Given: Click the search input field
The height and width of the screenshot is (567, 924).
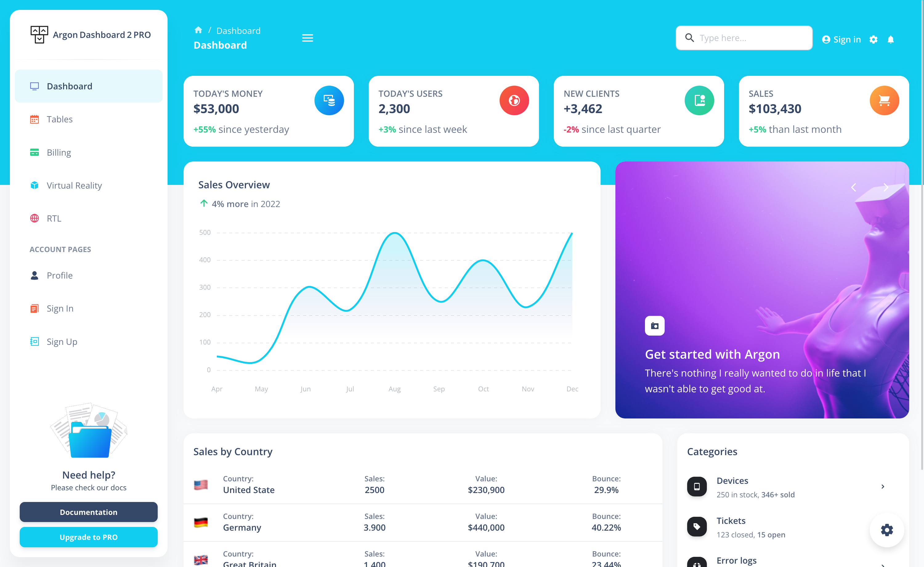Looking at the screenshot, I should [x=744, y=38].
